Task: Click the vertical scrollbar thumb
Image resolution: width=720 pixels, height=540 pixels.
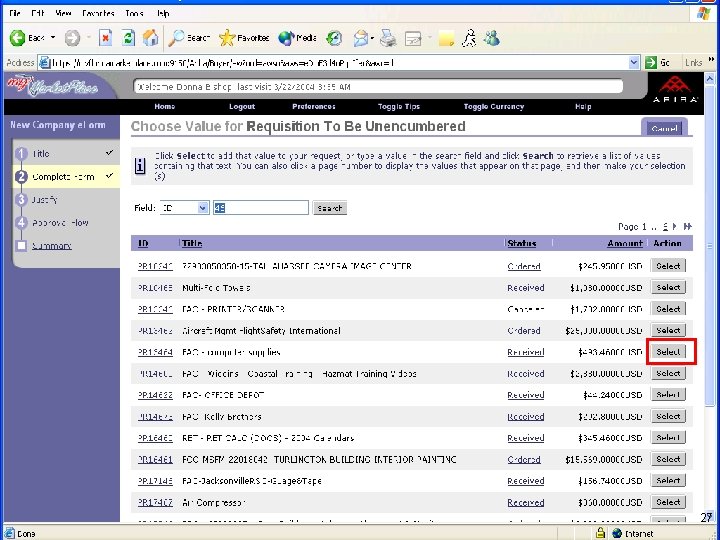Action: (709, 246)
